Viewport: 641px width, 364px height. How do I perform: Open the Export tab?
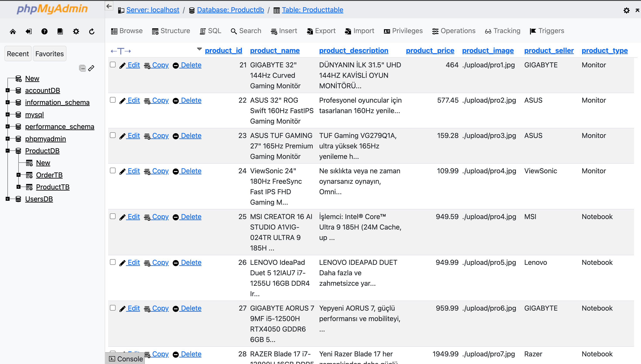coord(321,31)
